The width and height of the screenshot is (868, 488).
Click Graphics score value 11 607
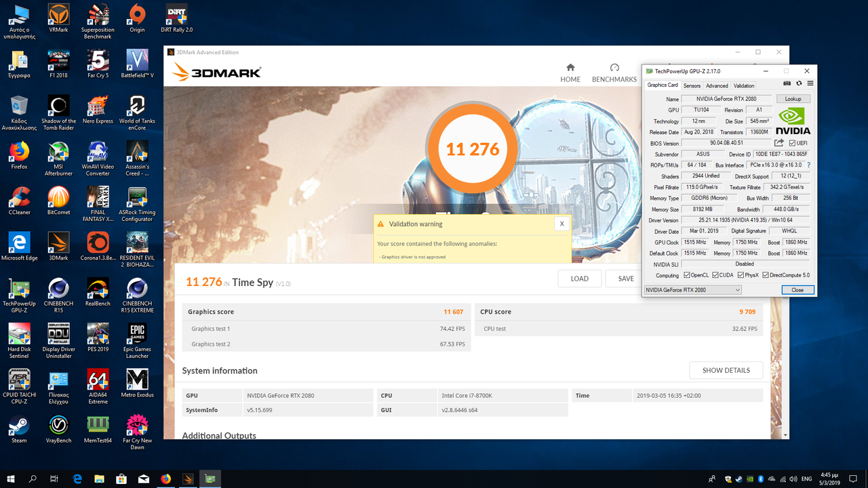tap(454, 312)
